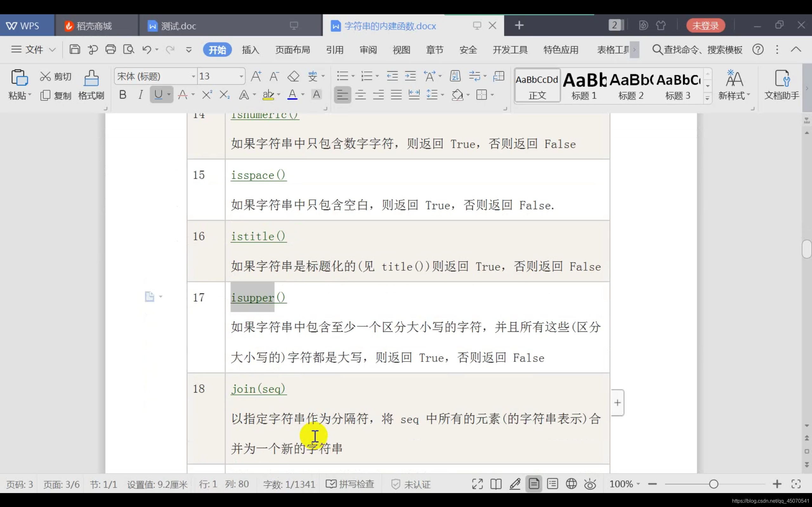Switch to web layout view icon
Viewport: 812px width, 507px height.
pyautogui.click(x=571, y=484)
